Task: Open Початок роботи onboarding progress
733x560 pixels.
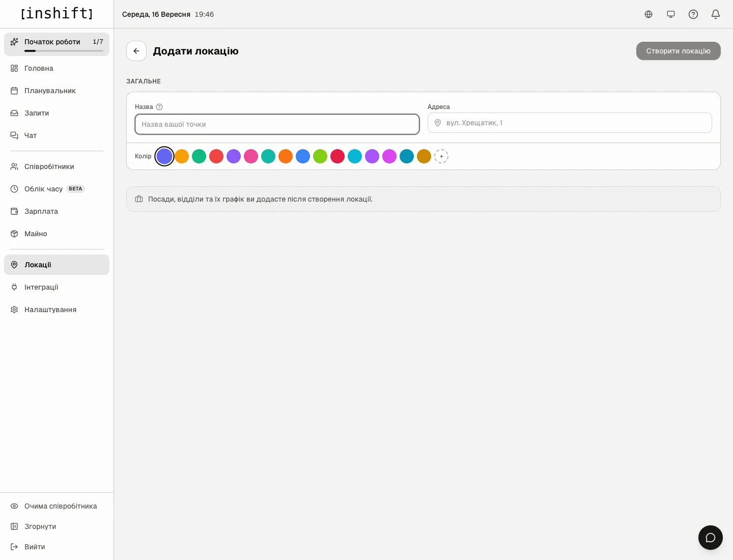Action: pos(57,44)
